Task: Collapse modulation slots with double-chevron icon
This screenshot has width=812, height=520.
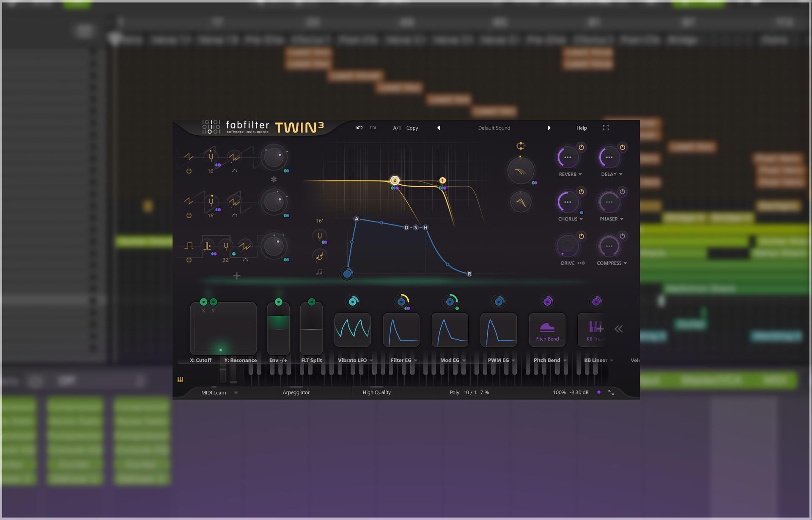Action: [x=619, y=329]
